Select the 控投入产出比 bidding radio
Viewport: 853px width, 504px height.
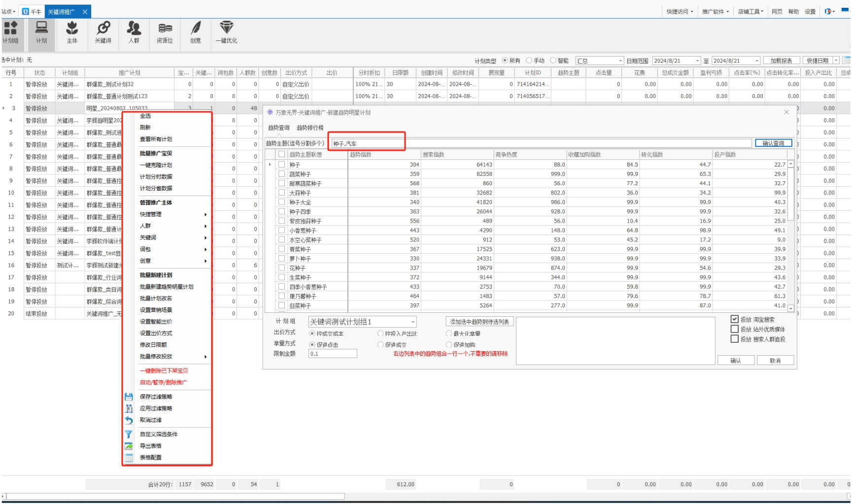(x=380, y=334)
